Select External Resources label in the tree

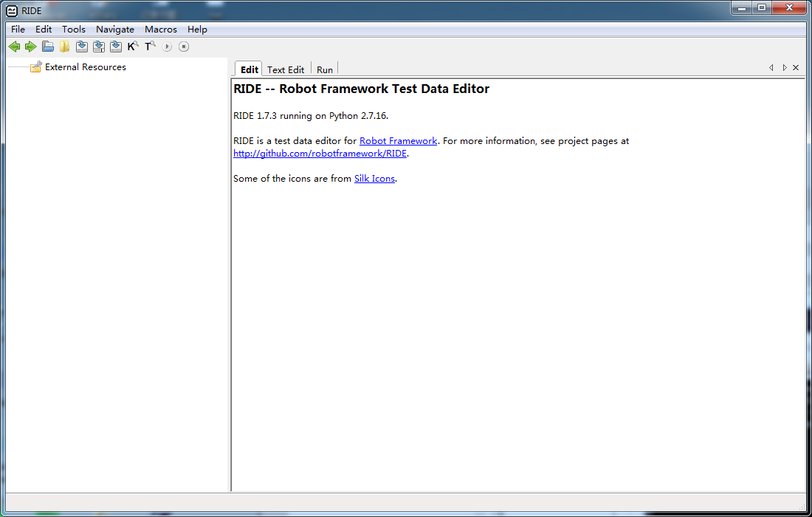pos(86,66)
